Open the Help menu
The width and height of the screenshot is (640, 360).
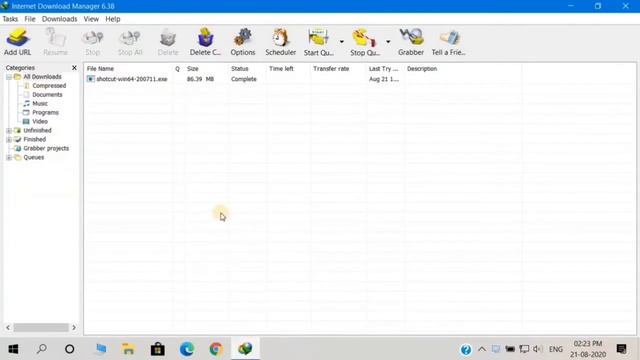113,19
